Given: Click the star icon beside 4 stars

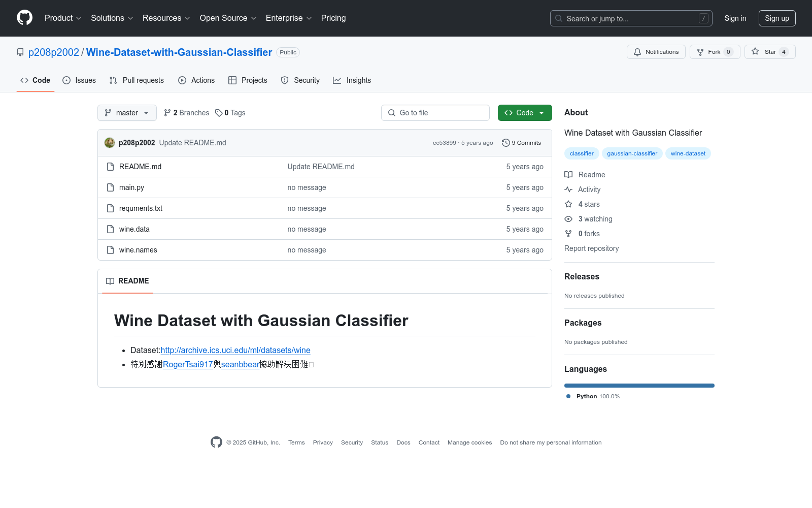Looking at the screenshot, I should 568,204.
